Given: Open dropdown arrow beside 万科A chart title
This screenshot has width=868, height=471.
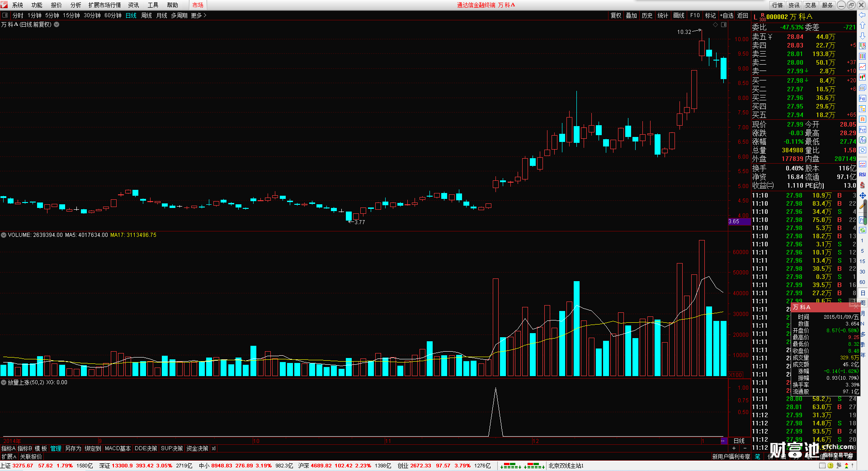Looking at the screenshot, I should pyautogui.click(x=57, y=24).
